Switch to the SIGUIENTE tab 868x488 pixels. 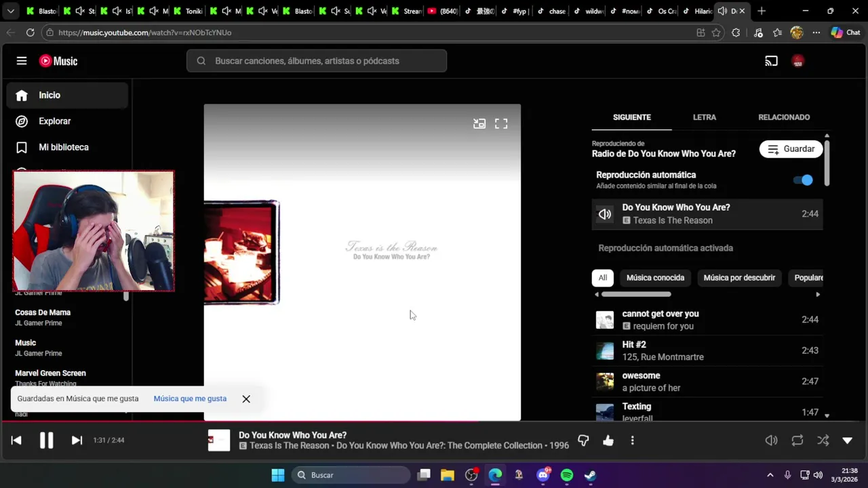tap(632, 117)
